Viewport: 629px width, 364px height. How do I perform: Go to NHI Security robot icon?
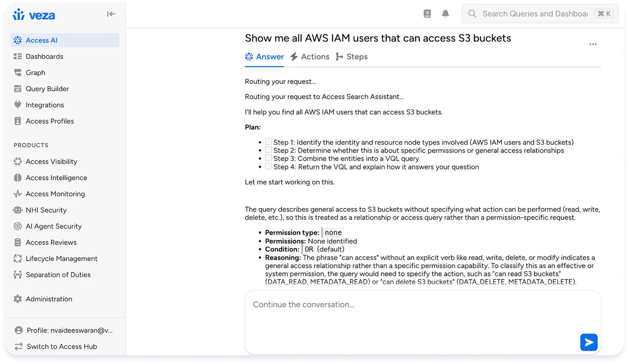coord(18,210)
